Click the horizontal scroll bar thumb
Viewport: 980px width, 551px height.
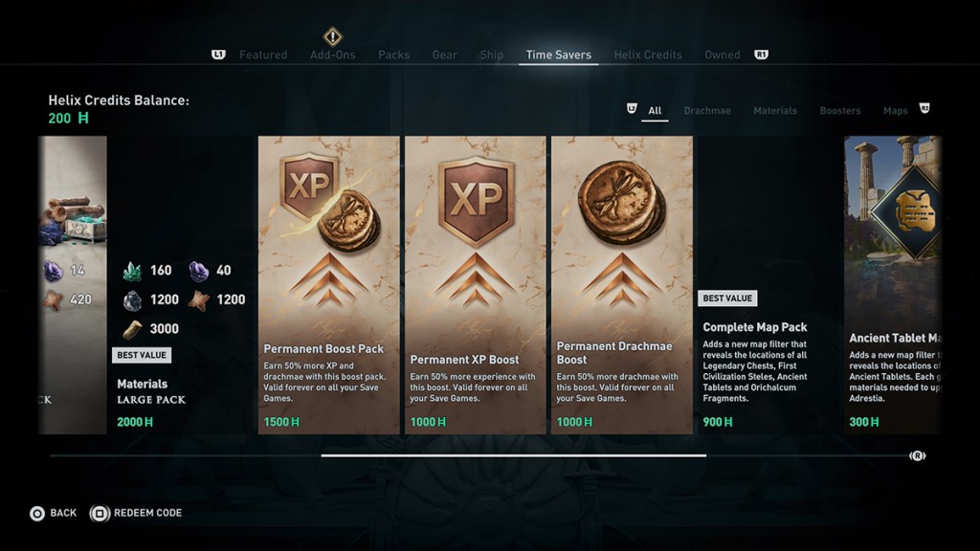click(x=514, y=455)
